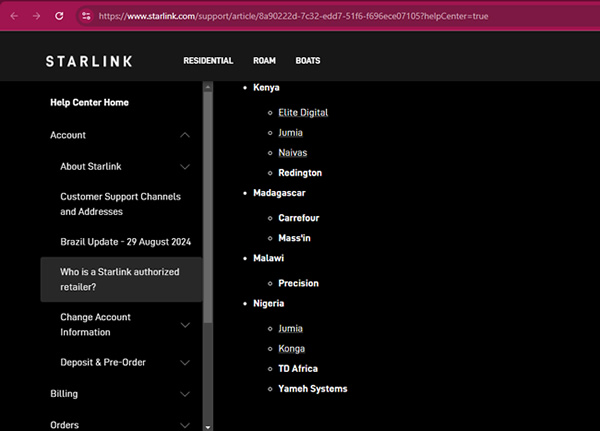
Task: Click sidebar scrollbar up arrow
Action: click(208, 87)
